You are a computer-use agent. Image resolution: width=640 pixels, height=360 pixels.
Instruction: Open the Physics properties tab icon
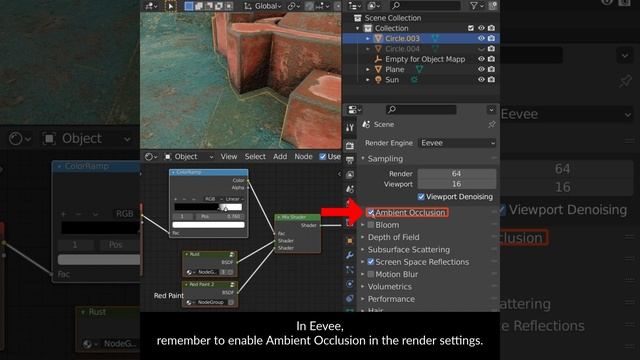tap(350, 284)
